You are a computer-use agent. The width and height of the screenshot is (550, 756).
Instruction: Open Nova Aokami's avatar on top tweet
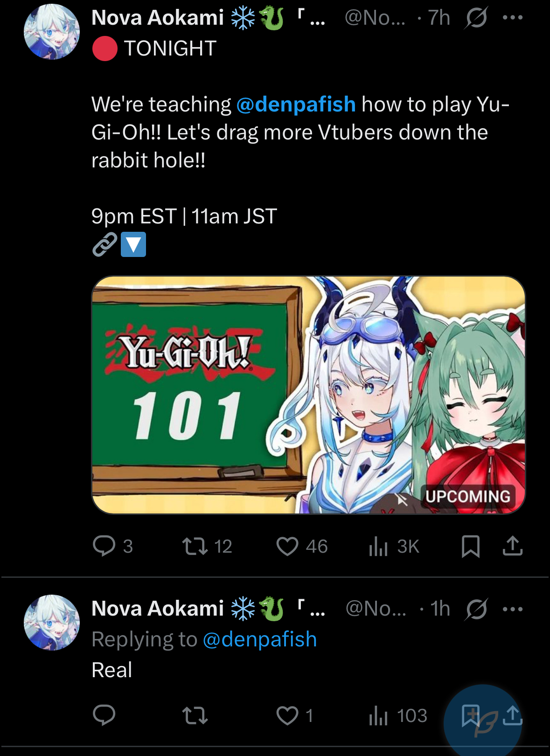(x=52, y=32)
